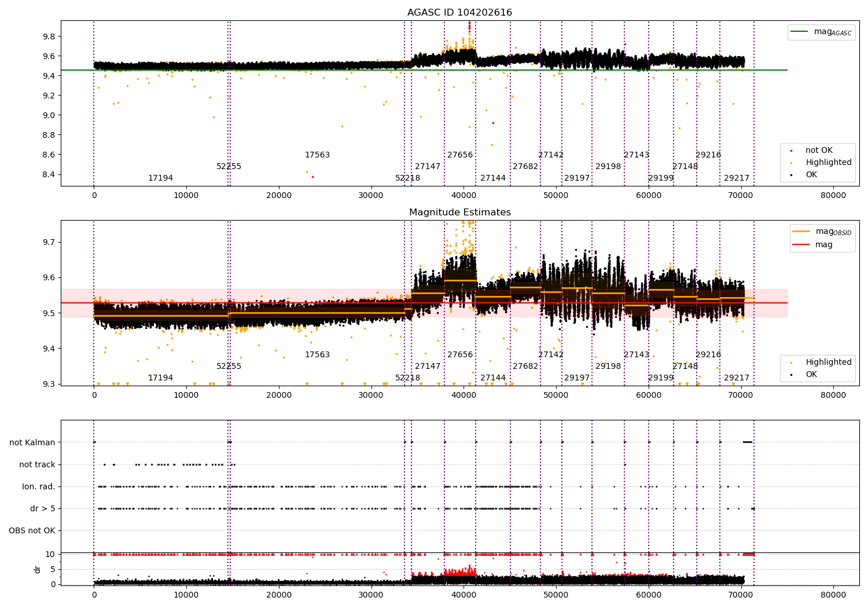
Task: Click OBSID label 52255 in the top plot
Action: coord(229,167)
